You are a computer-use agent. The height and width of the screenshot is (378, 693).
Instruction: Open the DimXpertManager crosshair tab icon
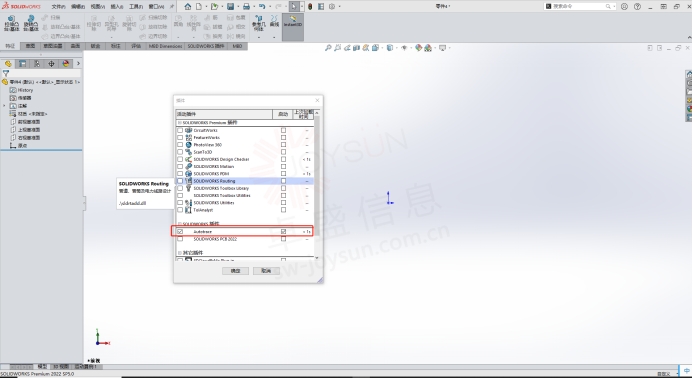[x=51, y=64]
